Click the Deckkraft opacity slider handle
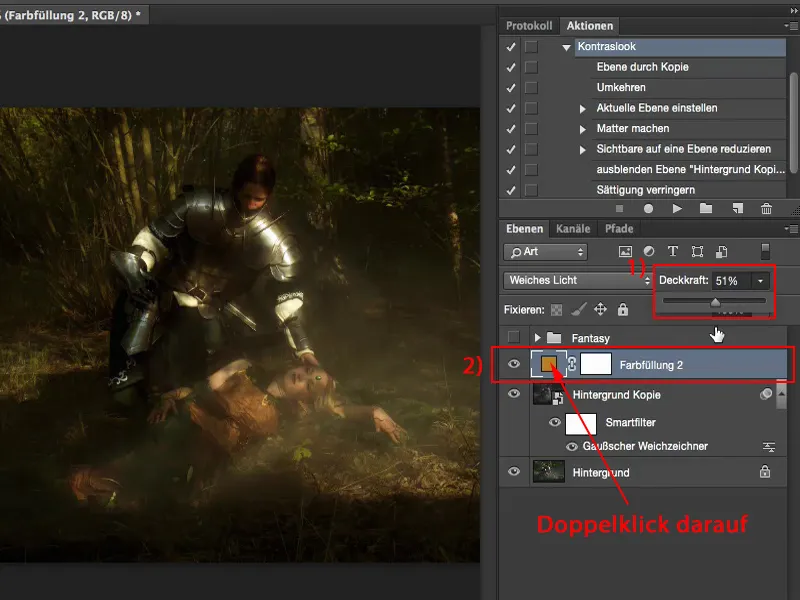Viewport: 800px width, 600px height. 715,303
